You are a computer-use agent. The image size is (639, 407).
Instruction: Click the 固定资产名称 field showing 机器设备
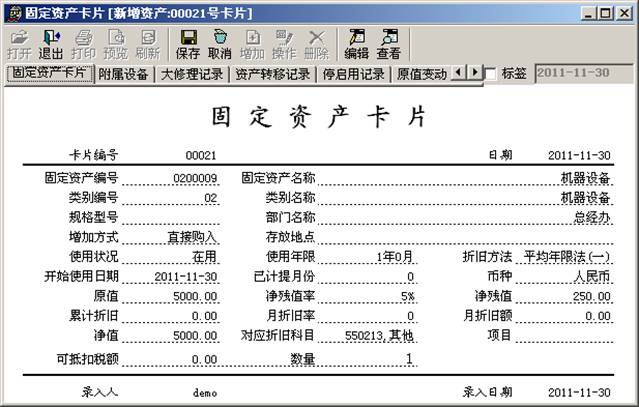tap(465, 178)
